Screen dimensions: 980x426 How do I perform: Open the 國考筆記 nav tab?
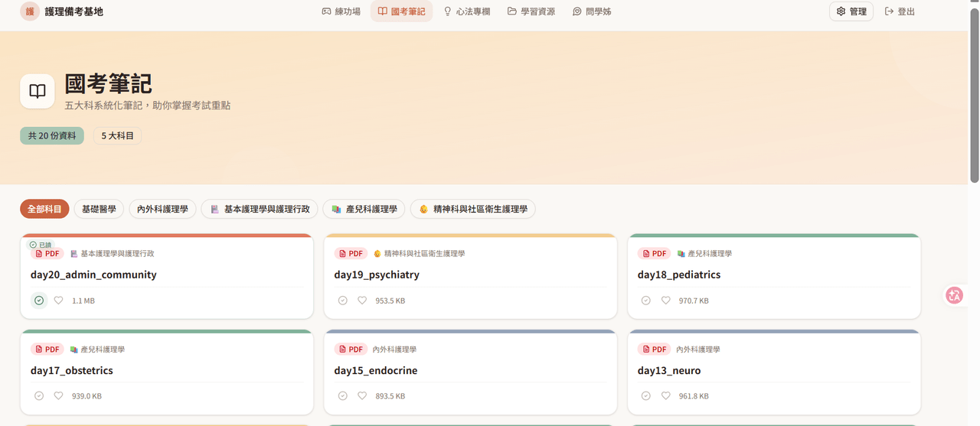[x=401, y=11]
